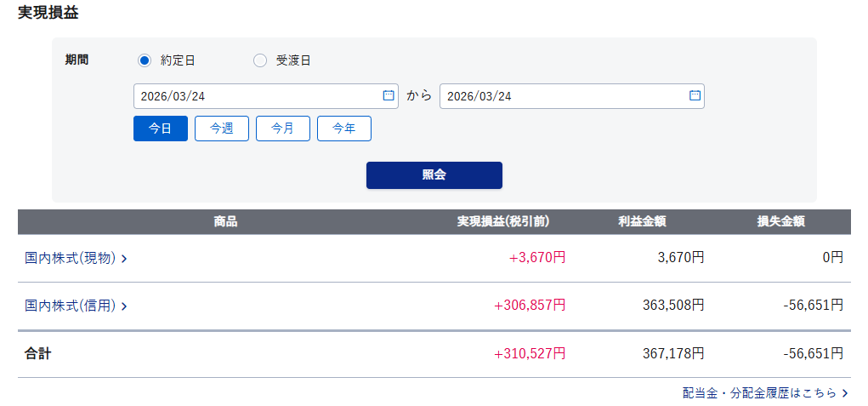Screen dimensions: 868x406
Task: Open the end date calendar picker icon
Action: (x=695, y=95)
